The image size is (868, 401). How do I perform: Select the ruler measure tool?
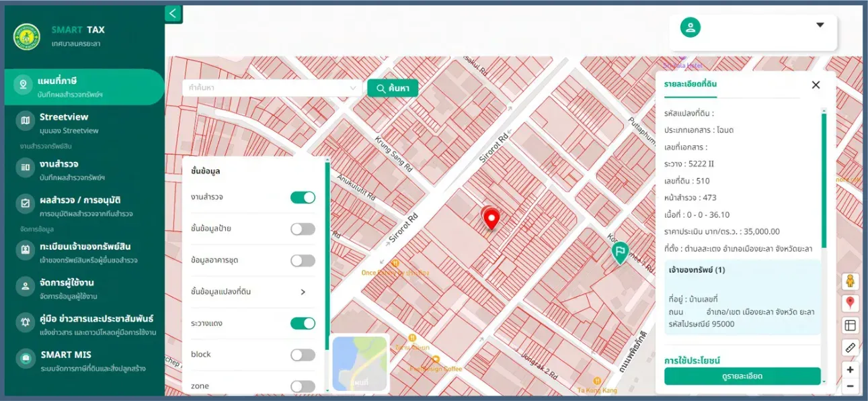click(850, 347)
